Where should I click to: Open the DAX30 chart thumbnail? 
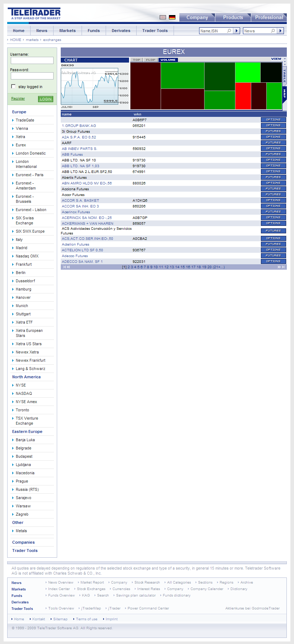pyautogui.click(x=95, y=86)
